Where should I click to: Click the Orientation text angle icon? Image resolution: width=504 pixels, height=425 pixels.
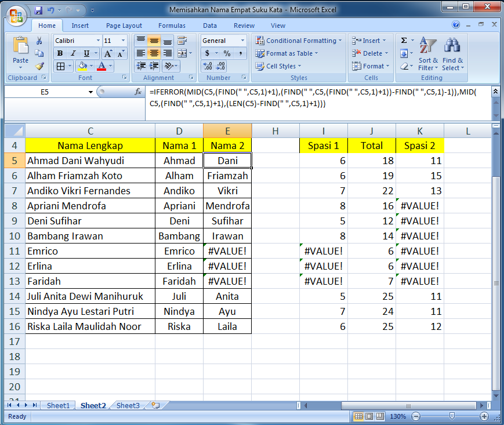169,66
